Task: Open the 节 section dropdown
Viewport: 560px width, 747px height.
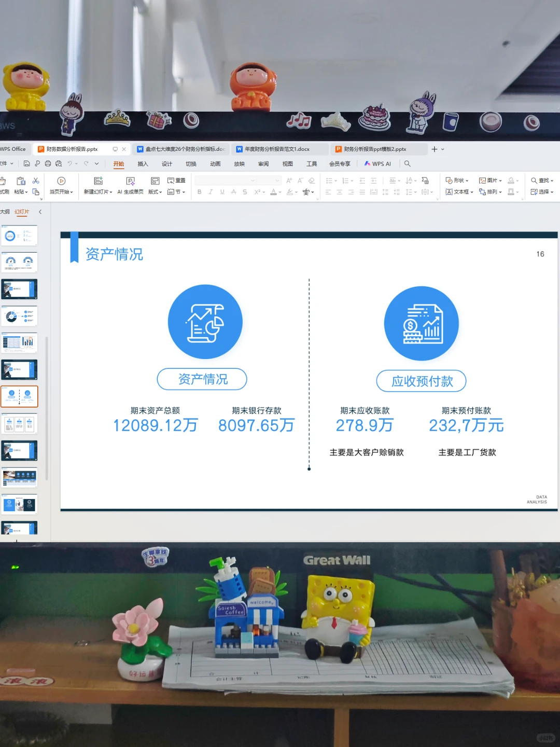Action: pos(176,192)
